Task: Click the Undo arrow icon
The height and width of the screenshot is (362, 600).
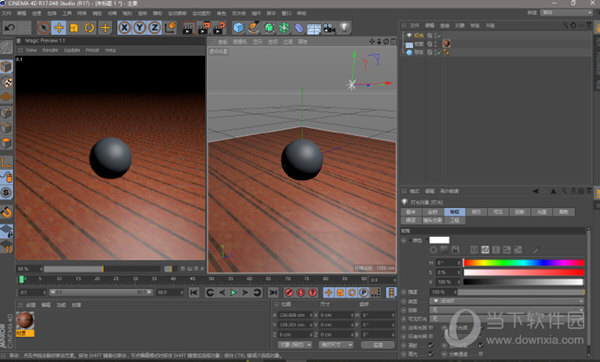Action: point(10,28)
